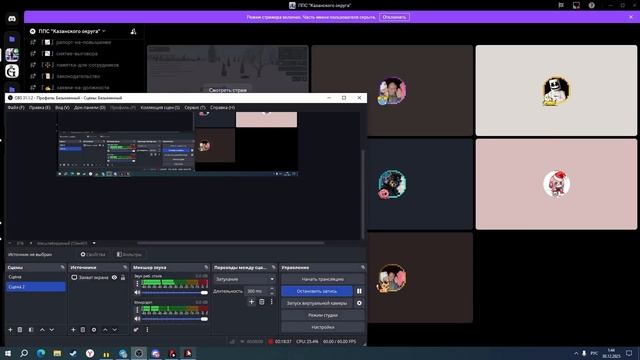640x360 pixels.
Task: Open the desktop audio track options dots
Action: (x=137, y=284)
